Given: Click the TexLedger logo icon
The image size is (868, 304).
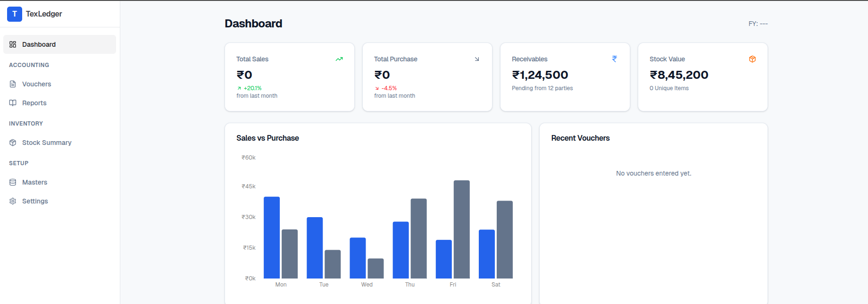Looking at the screenshot, I should pos(15,14).
